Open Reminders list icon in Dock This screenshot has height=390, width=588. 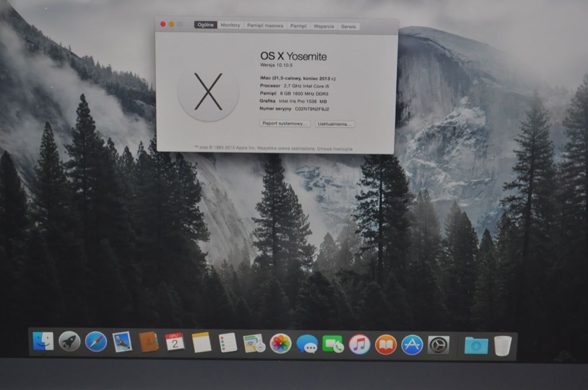(x=228, y=342)
